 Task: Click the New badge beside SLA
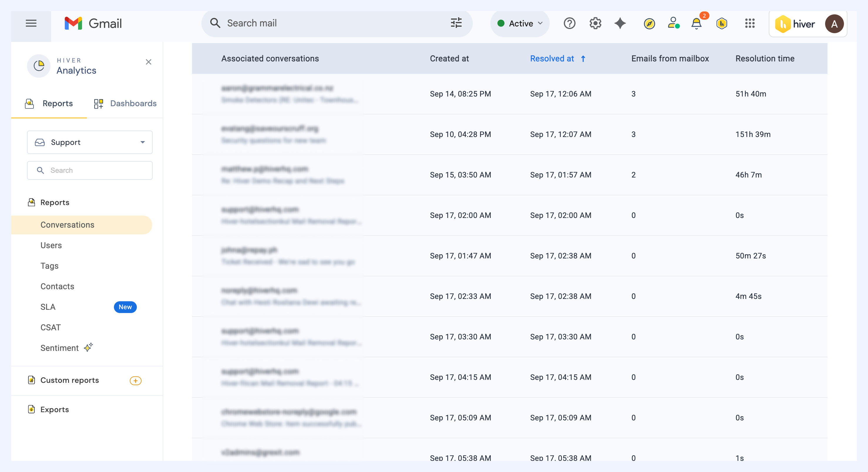[125, 307]
